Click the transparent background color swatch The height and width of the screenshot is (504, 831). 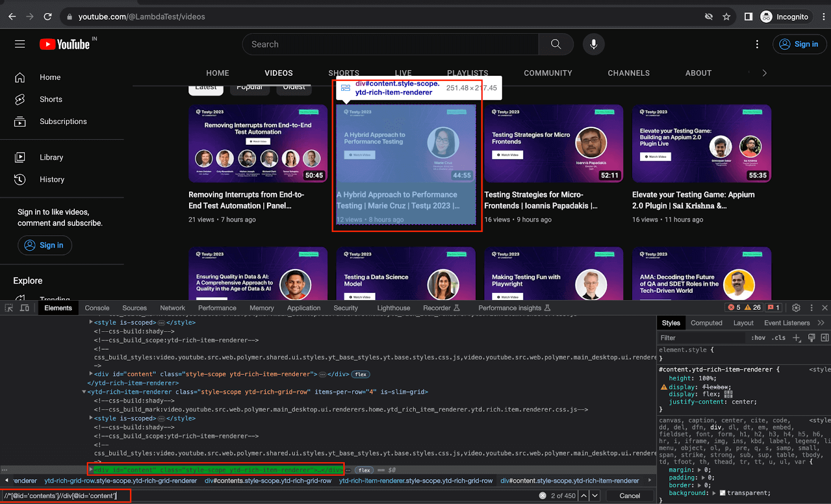pos(722,493)
